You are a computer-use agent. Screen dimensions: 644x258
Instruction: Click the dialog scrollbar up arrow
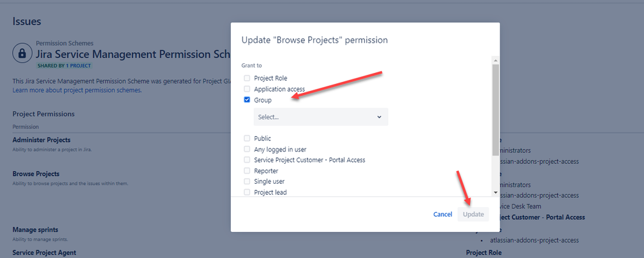coord(495,60)
